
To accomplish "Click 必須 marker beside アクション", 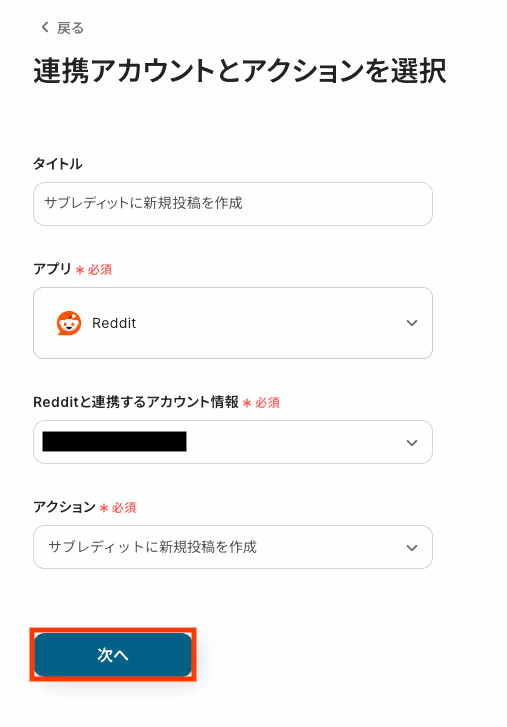I will pos(124,507).
